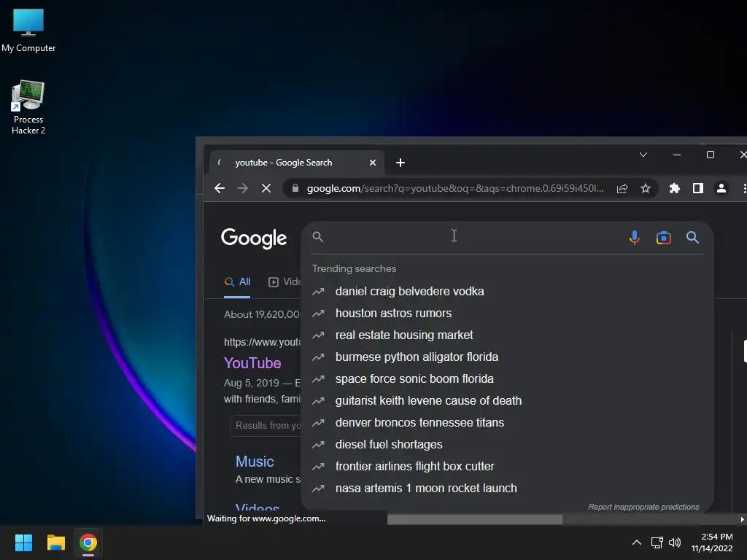
Task: Open the Windows Start menu
Action: (23, 542)
